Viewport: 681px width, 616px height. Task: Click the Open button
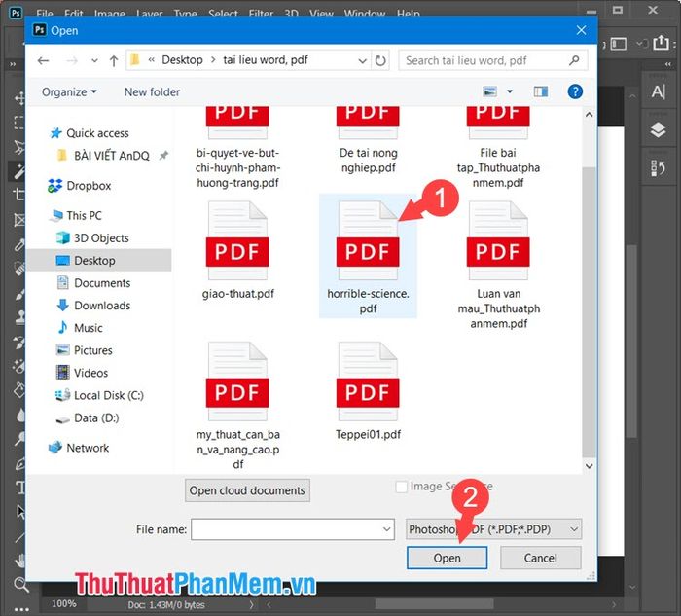tap(447, 558)
